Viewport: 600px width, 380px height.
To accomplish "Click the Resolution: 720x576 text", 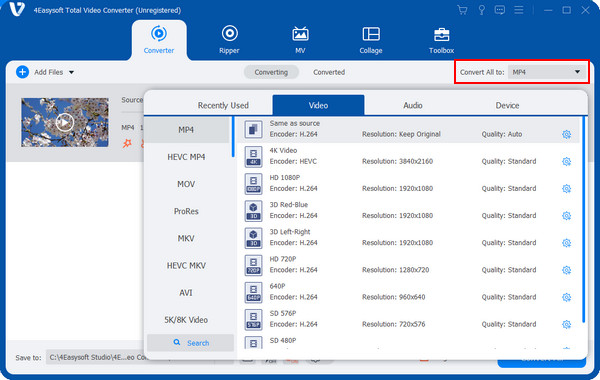I will click(394, 325).
